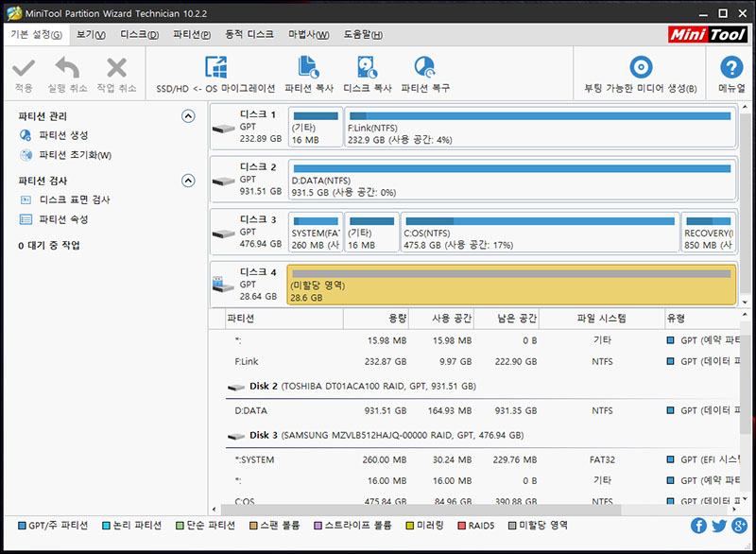
Task: Select the 미할당 영역 28.6 GB block
Action: (511, 285)
